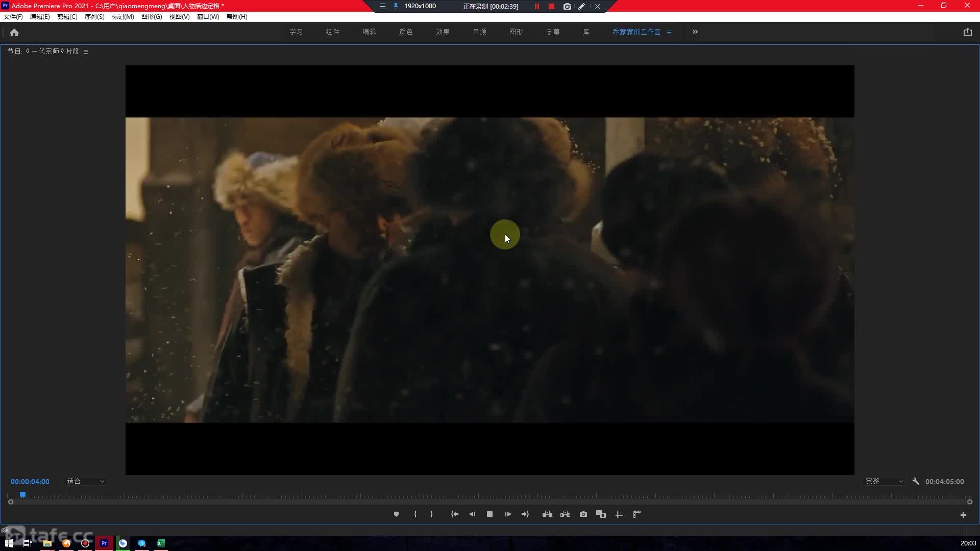Screen dimensions: 980x551
Task: Open program monitor settings wrench
Action: click(x=916, y=481)
